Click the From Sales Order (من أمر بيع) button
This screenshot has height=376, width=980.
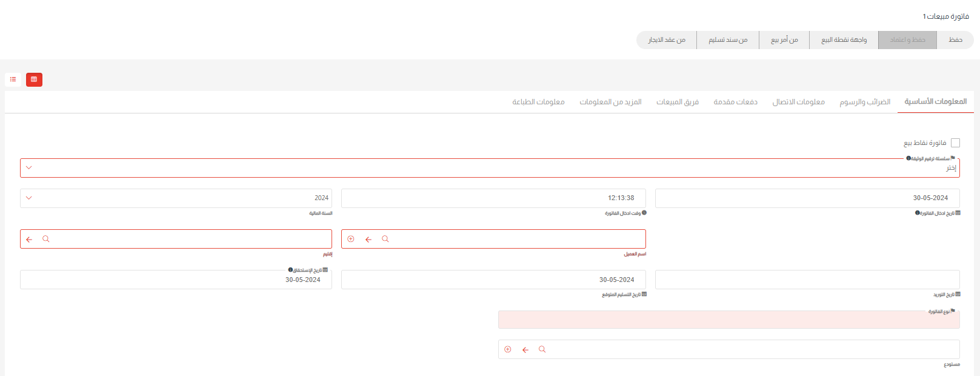click(x=784, y=40)
